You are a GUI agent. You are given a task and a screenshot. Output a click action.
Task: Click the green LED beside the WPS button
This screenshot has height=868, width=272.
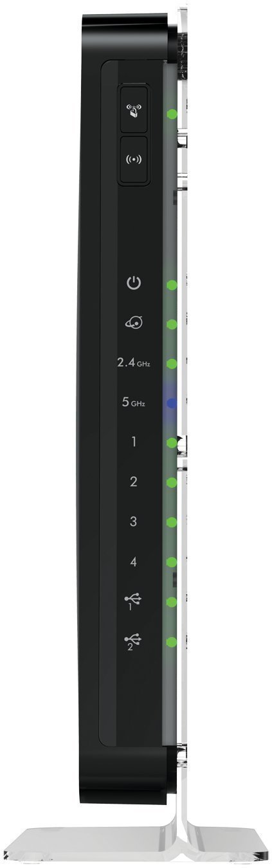(172, 114)
